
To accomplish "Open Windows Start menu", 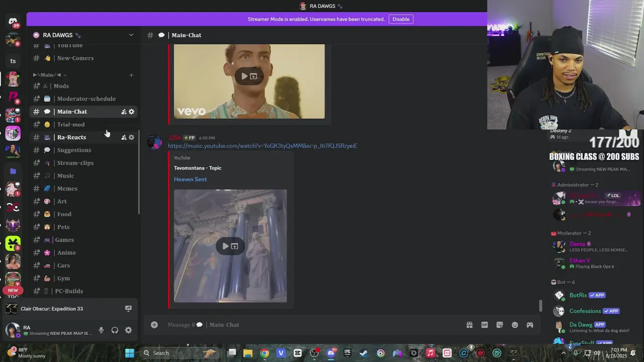I will click(129, 353).
